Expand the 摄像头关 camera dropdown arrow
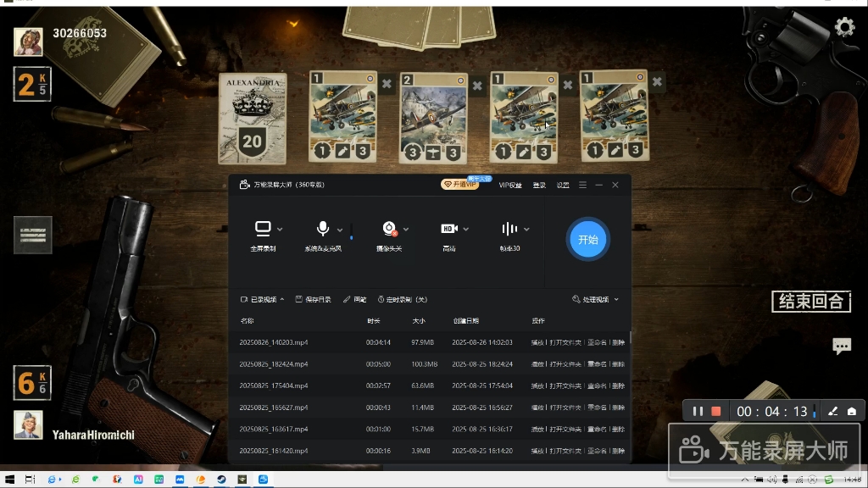This screenshot has height=488, width=868. 406,229
